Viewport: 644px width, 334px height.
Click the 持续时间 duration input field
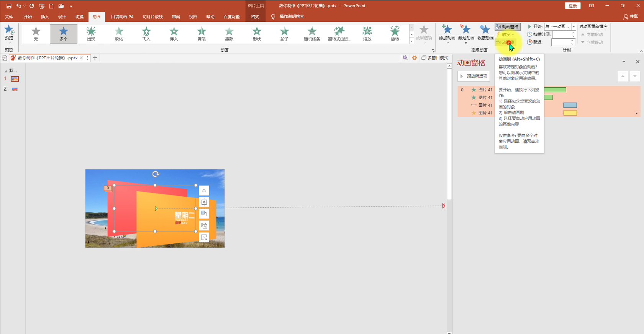562,34
